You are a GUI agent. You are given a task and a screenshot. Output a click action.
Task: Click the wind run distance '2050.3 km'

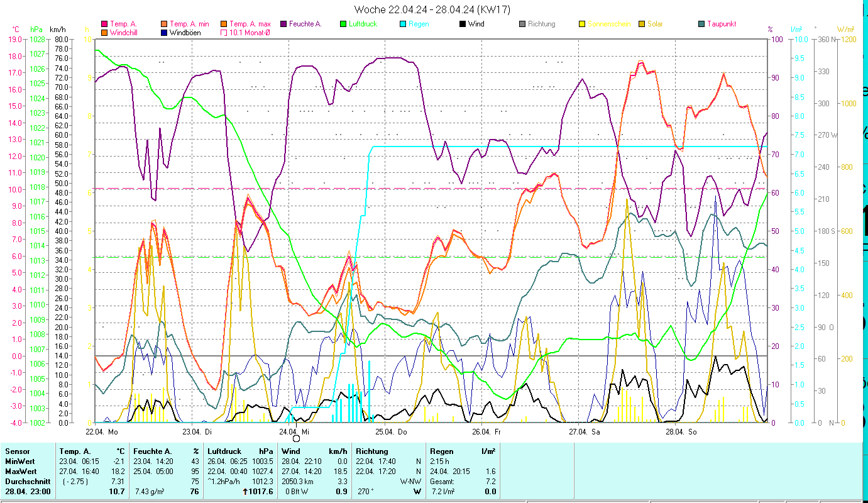point(297,482)
